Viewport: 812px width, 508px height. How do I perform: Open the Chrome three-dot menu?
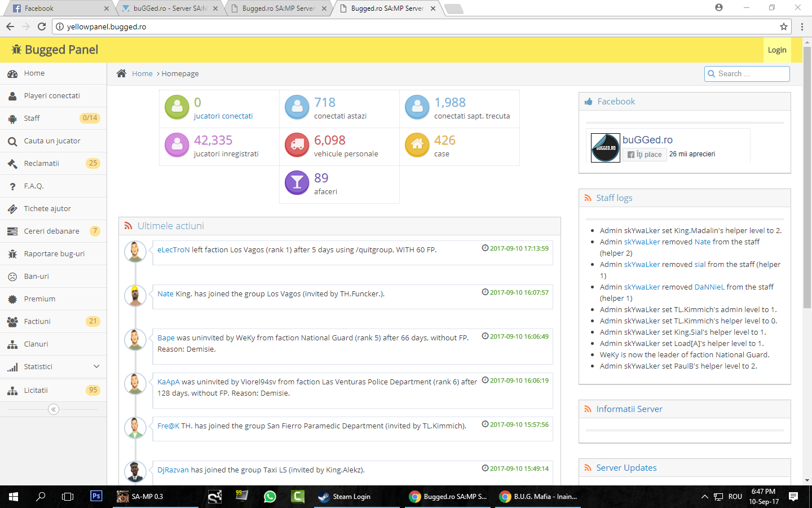pyautogui.click(x=802, y=27)
